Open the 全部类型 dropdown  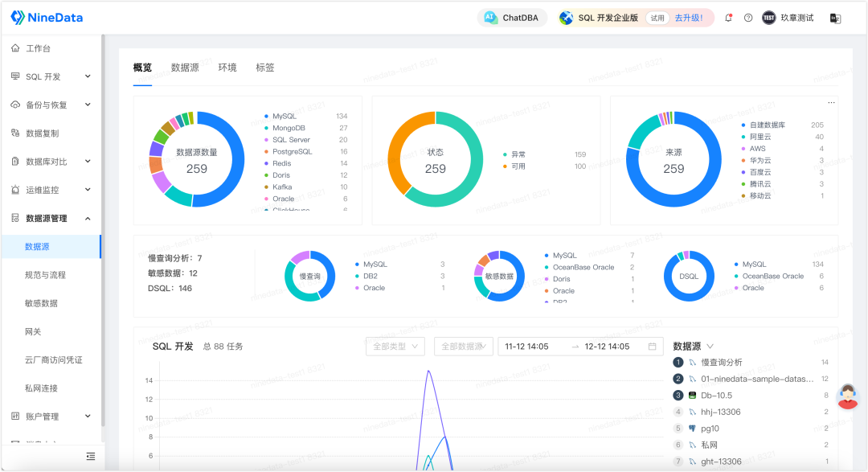[x=395, y=347]
